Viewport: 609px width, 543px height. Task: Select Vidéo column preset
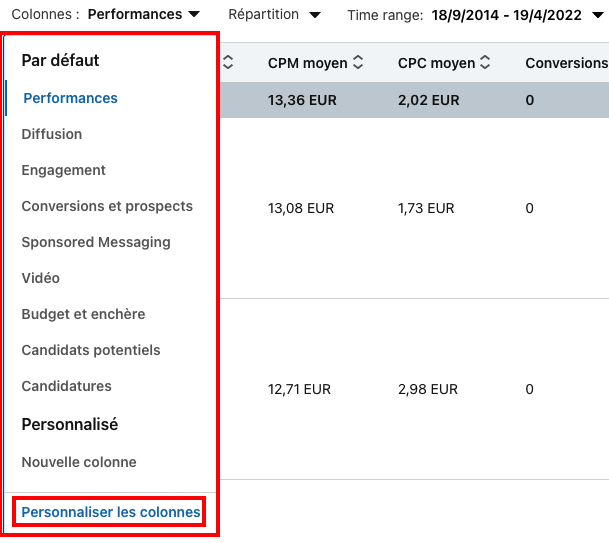click(x=41, y=278)
